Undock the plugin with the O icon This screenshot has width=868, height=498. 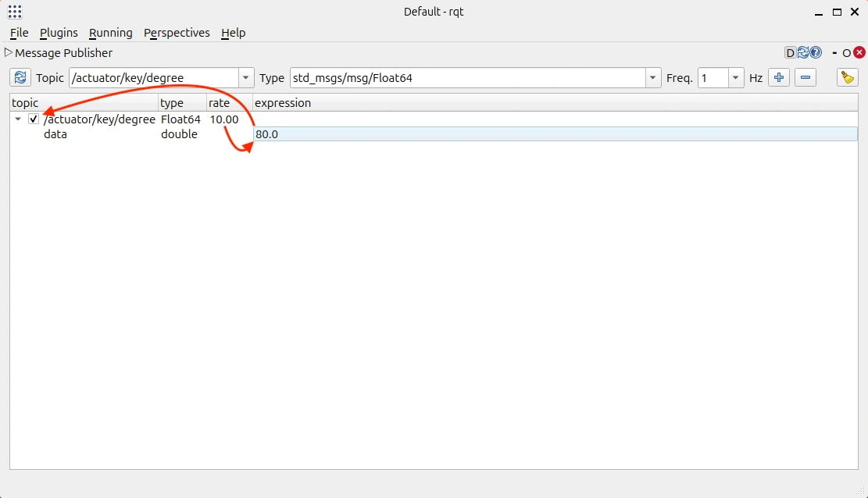pos(846,53)
